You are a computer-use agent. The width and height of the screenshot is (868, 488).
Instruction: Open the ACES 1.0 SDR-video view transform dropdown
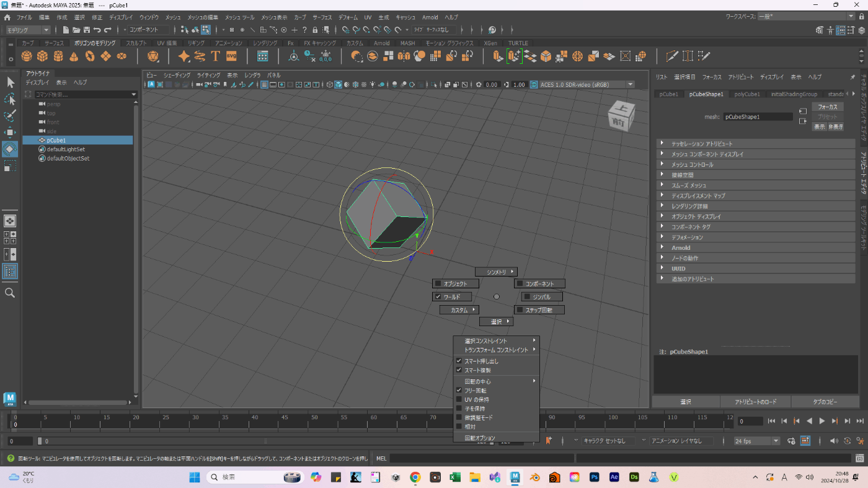point(587,85)
